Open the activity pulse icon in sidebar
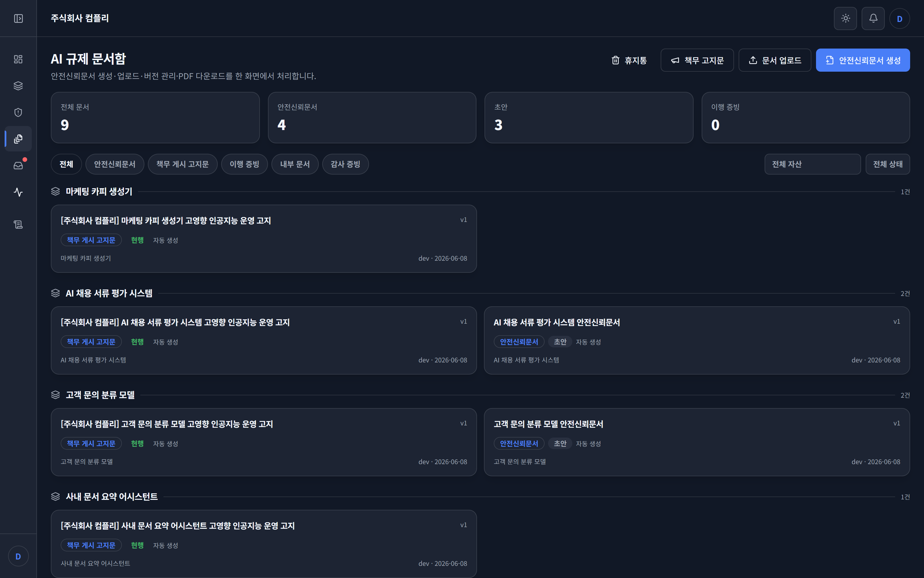 click(x=18, y=192)
